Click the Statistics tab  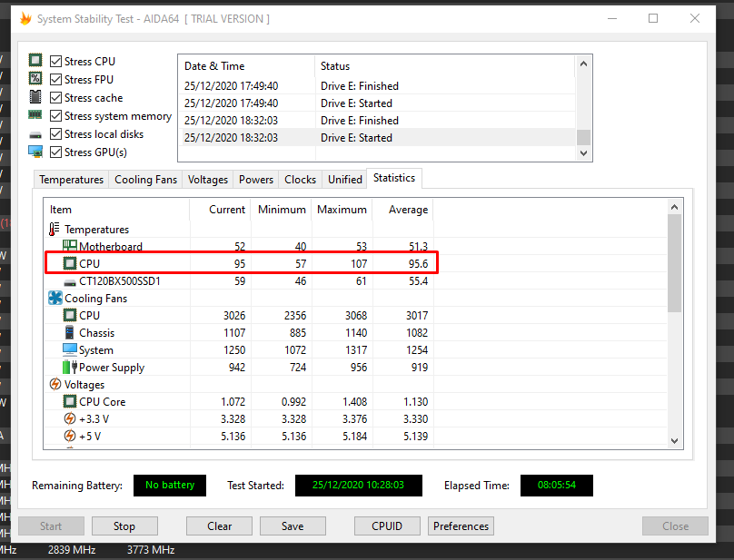394,178
